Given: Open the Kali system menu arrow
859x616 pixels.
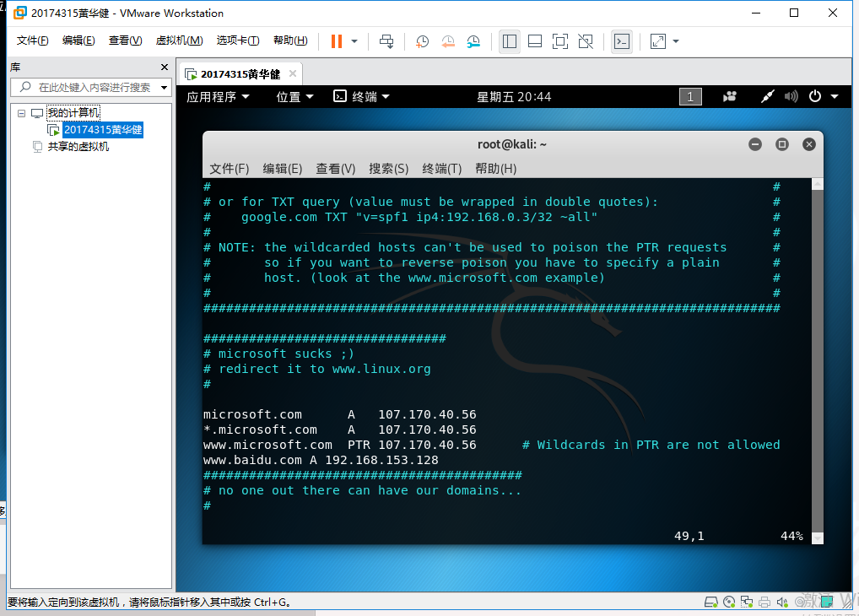Looking at the screenshot, I should click(x=835, y=96).
